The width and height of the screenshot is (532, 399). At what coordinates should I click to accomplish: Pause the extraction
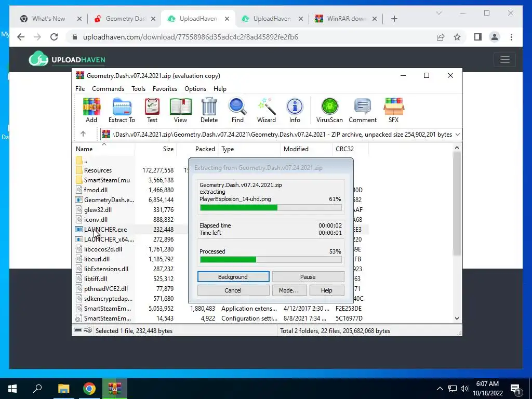pyautogui.click(x=308, y=277)
